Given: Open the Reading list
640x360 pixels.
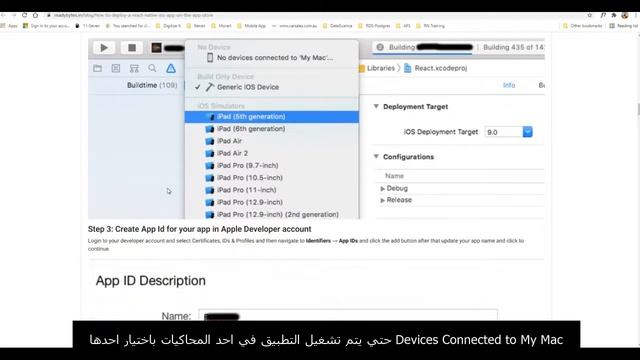Looking at the screenshot, I should point(624,26).
